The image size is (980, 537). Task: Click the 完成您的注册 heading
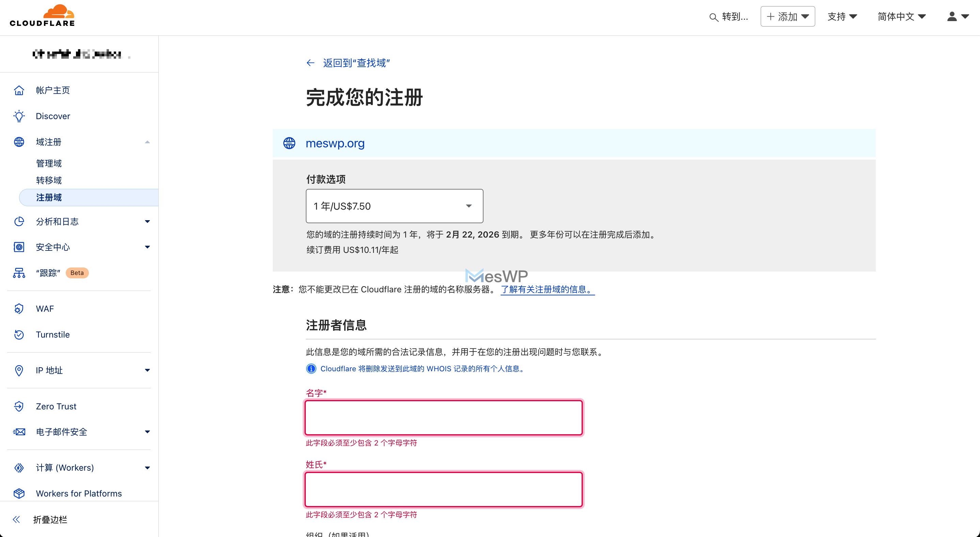coord(364,97)
